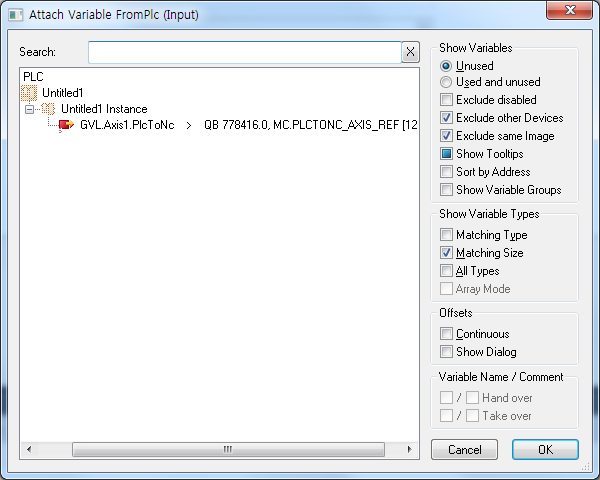Click the PLC root label
Image resolution: width=600 pixels, height=480 pixels.
[x=33, y=77]
